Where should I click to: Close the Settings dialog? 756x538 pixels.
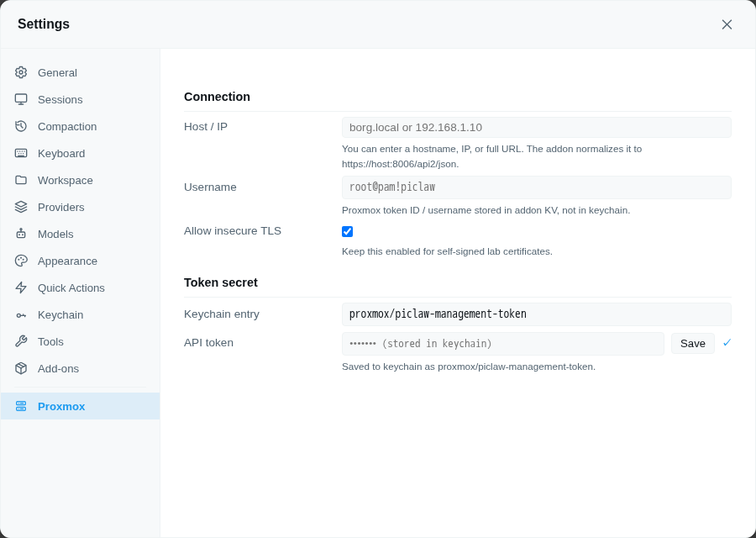point(727,24)
